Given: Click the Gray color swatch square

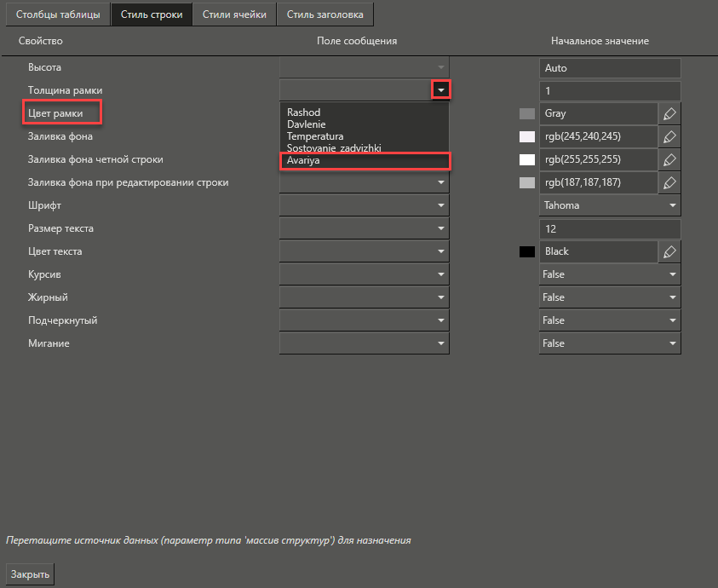Looking at the screenshot, I should (x=526, y=113).
